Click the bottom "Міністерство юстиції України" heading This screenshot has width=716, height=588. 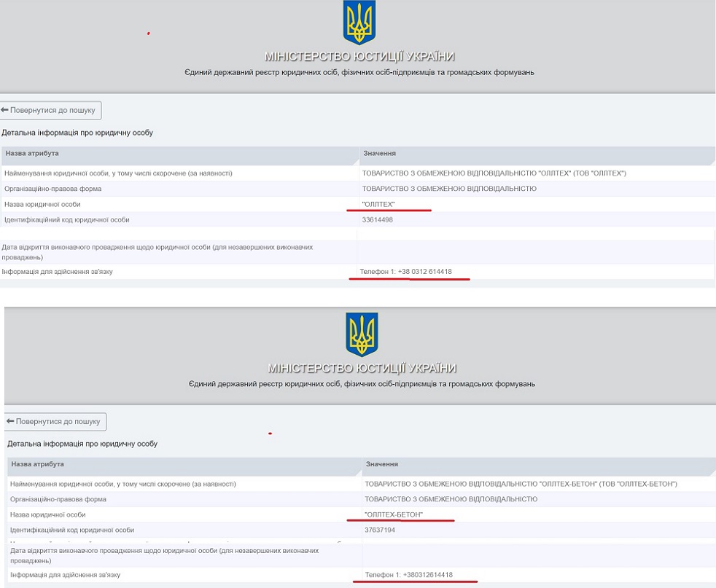(362, 368)
